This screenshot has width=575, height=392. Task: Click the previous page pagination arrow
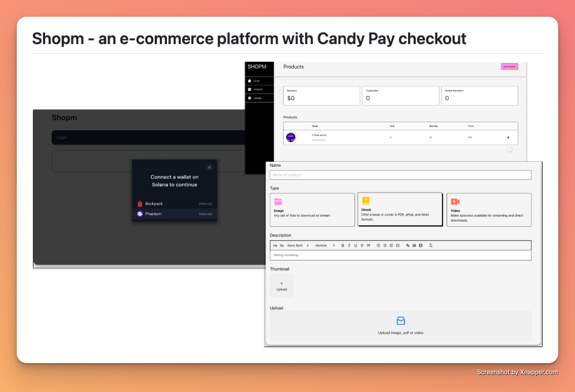504,150
